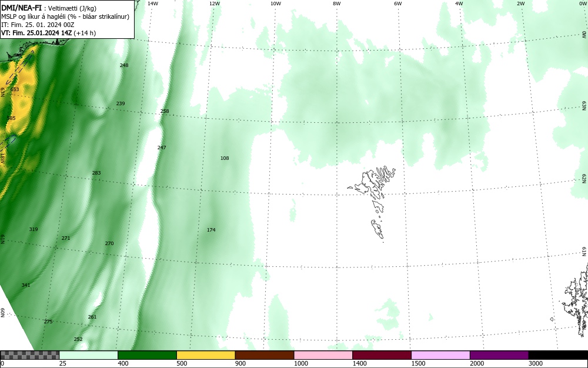This screenshot has height=368, width=588.
Task: Click the map value 283
Action: click(96, 173)
